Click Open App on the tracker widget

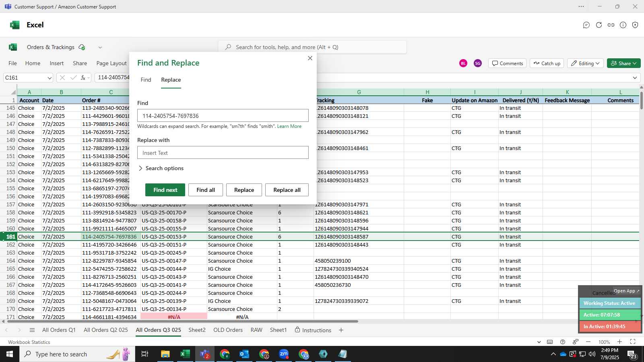click(626, 291)
